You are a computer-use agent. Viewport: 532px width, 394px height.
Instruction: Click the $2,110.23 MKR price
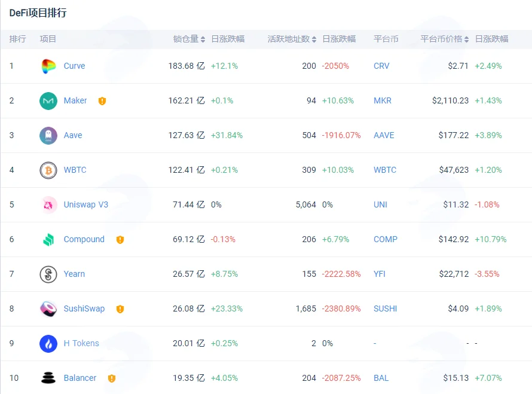coord(450,100)
